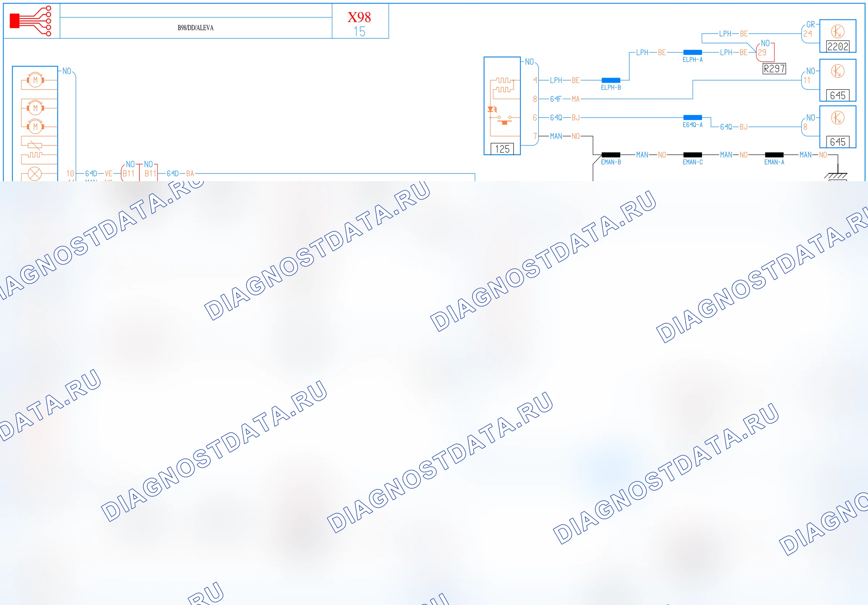
Task: Click the black EMAN-C splice block
Action: coord(693,154)
